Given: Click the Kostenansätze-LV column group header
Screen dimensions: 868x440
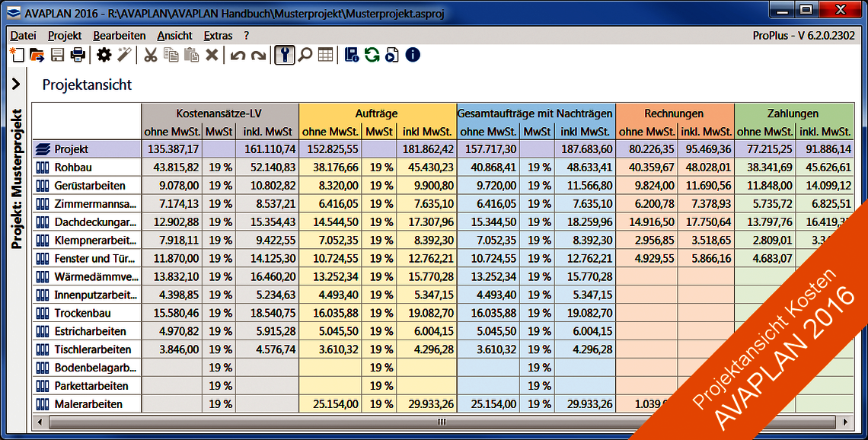Looking at the screenshot, I should click(220, 113).
